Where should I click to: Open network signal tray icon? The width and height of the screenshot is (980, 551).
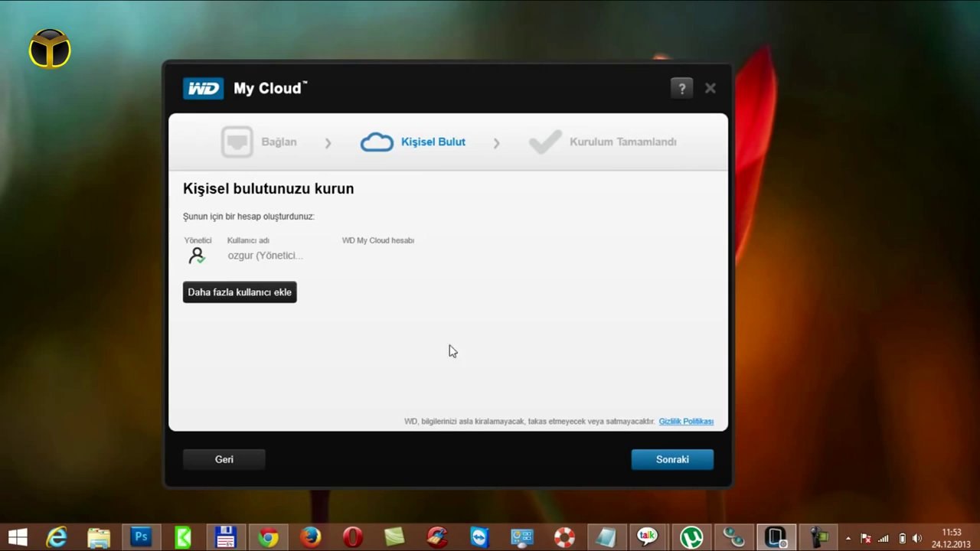[x=884, y=538]
